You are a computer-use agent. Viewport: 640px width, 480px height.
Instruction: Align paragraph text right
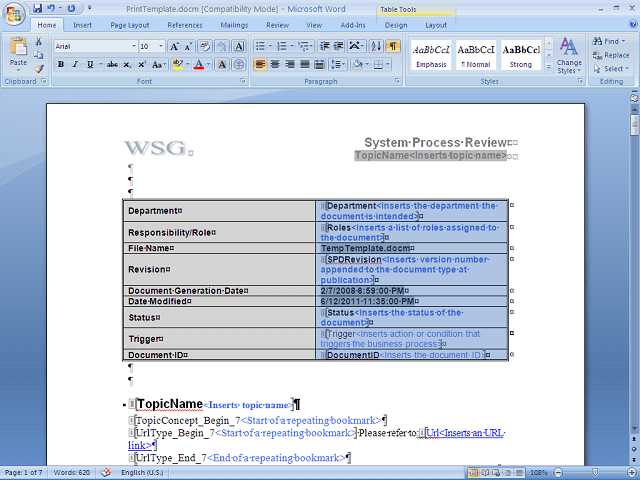(290, 64)
